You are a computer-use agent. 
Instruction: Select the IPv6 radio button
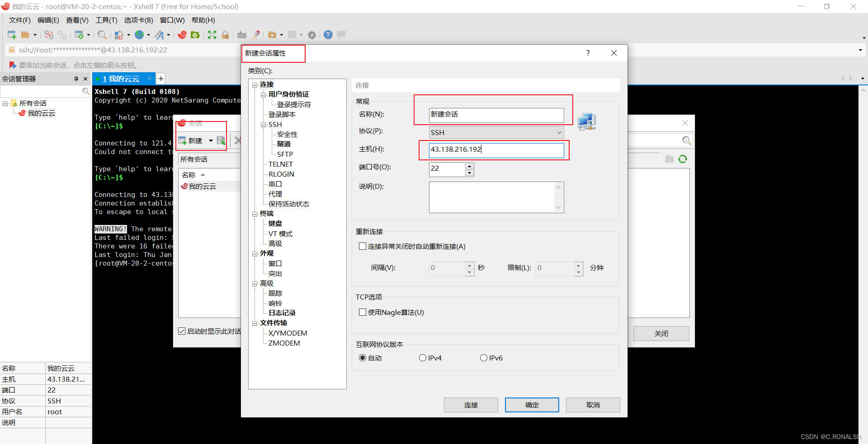click(x=483, y=358)
